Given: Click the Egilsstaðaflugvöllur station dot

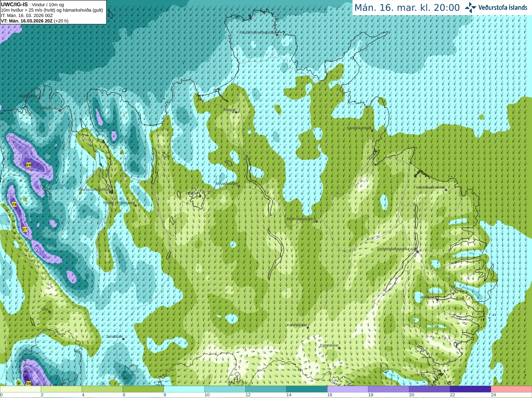Looking at the screenshot, I should (418, 251).
